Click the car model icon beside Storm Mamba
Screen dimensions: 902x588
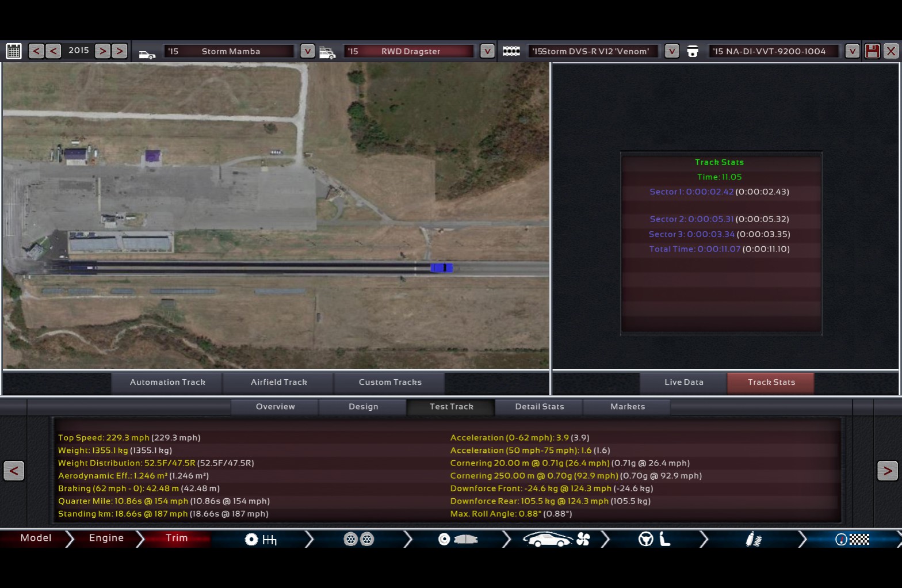coord(147,54)
